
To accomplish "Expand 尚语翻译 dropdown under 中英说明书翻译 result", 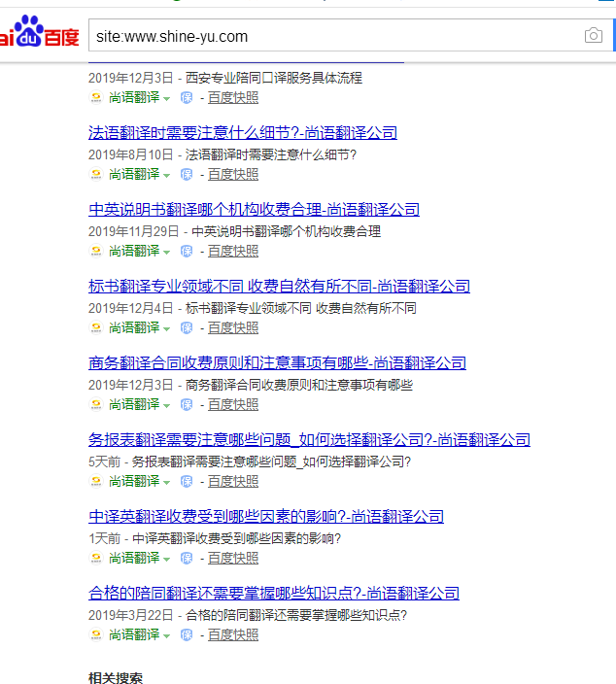I will (166, 253).
